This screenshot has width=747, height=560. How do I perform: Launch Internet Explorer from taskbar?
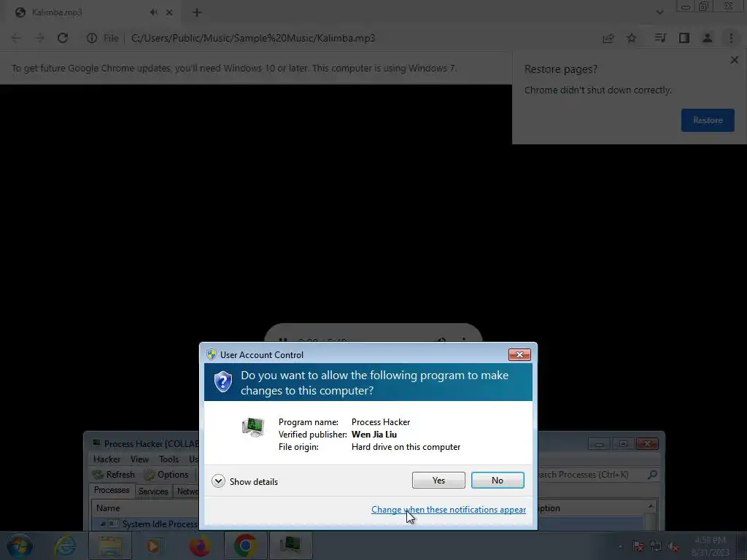pos(65,545)
